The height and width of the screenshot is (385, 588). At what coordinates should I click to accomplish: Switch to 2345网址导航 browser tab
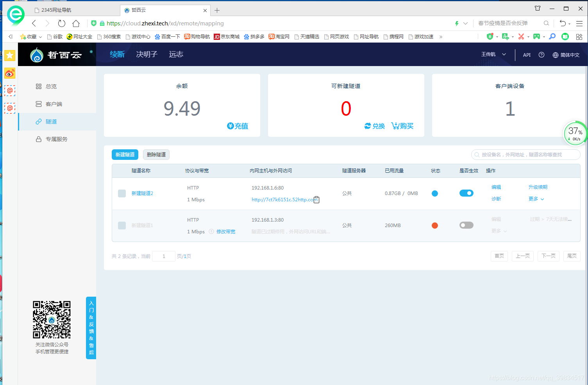coord(74,10)
